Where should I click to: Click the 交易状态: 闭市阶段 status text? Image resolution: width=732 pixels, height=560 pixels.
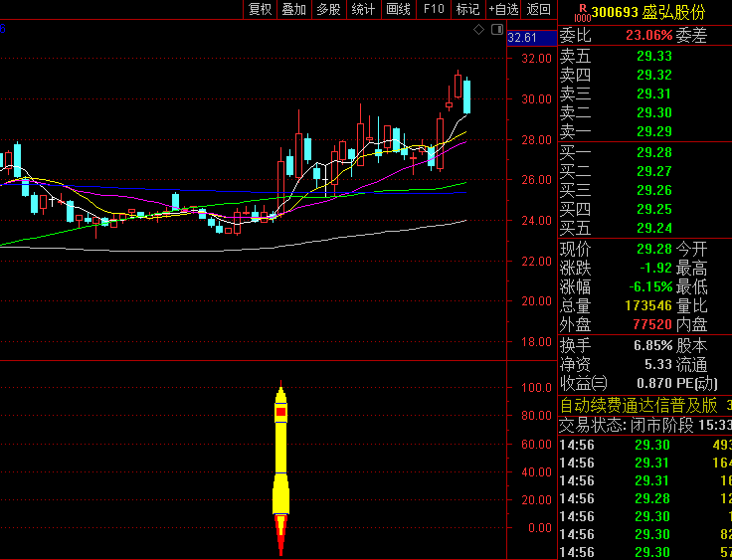pos(626,425)
